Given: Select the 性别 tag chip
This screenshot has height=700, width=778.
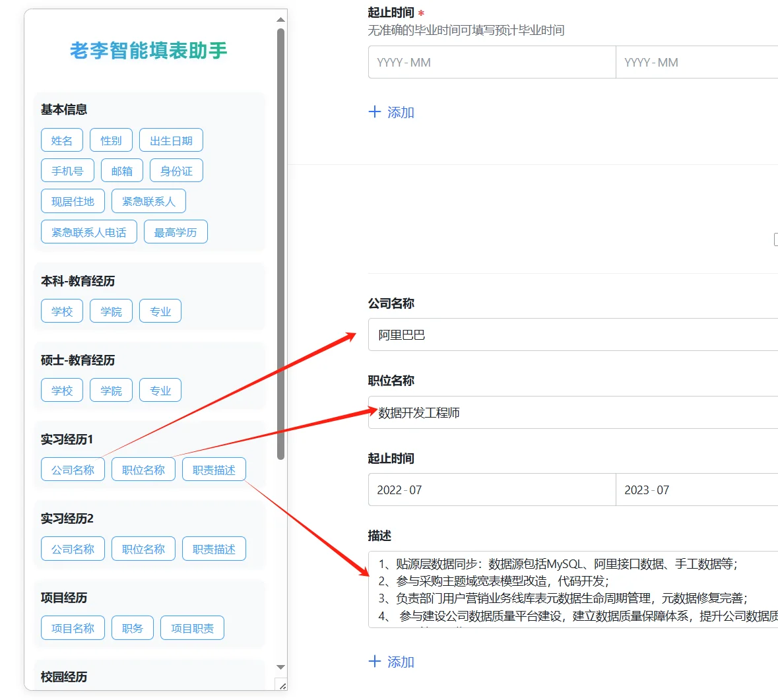Looking at the screenshot, I should (111, 139).
